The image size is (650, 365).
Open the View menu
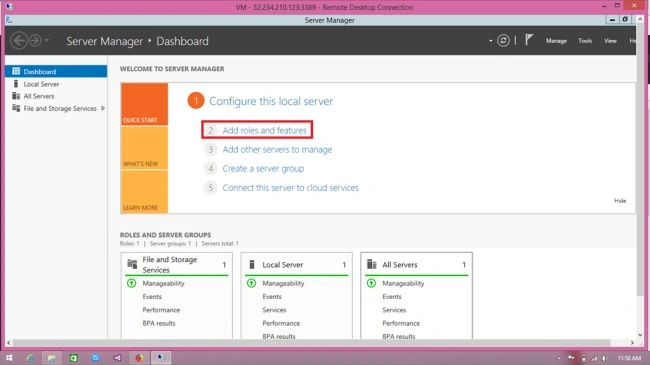(610, 41)
